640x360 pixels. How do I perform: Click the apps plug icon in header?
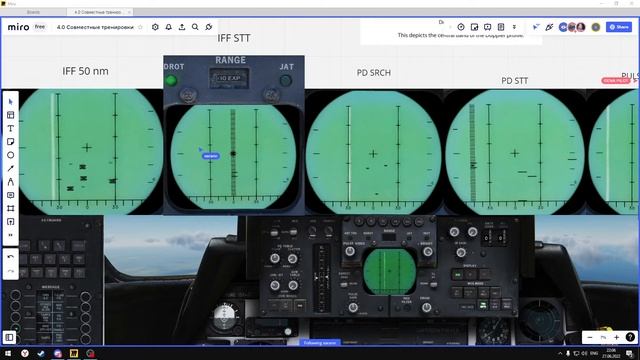click(209, 27)
